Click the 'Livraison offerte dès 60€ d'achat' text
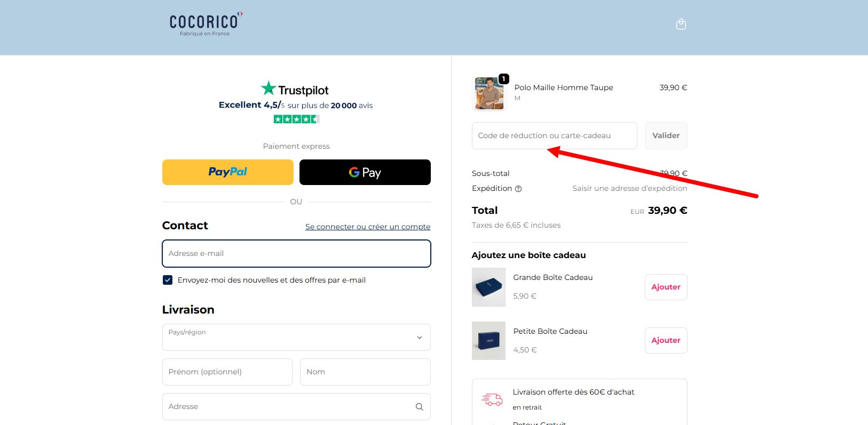This screenshot has height=425, width=868. pyautogui.click(x=574, y=392)
